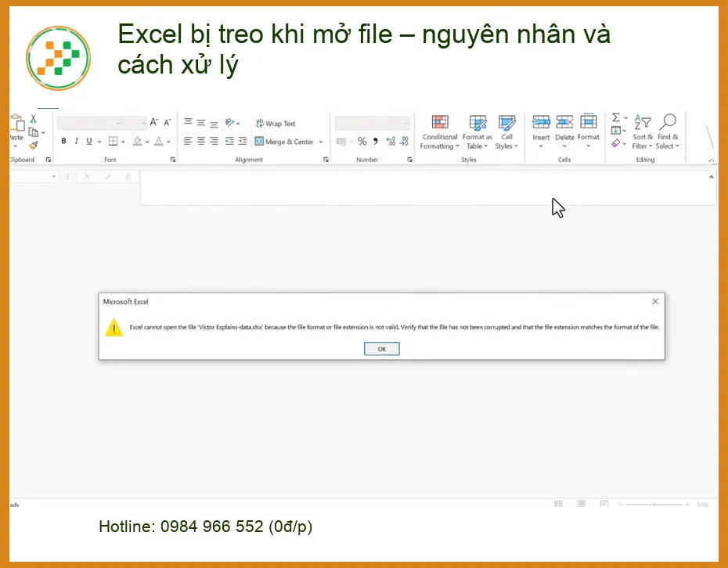Toggle Bold formatting

(x=63, y=141)
